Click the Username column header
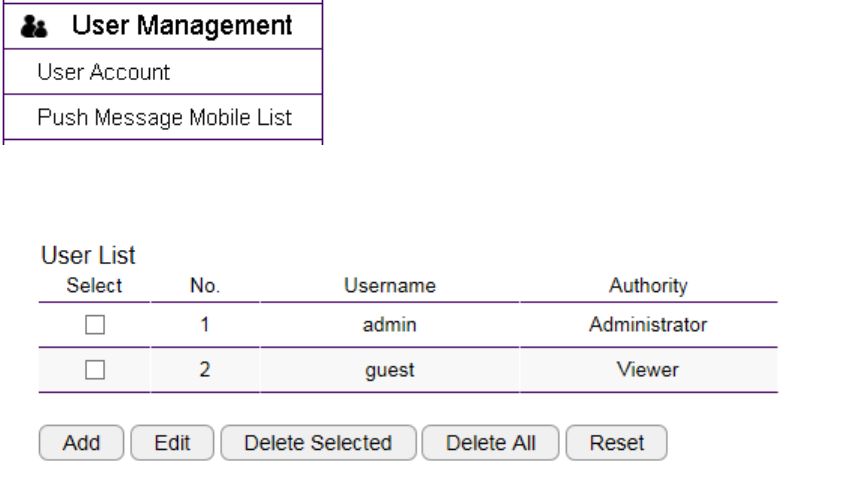 click(x=389, y=286)
